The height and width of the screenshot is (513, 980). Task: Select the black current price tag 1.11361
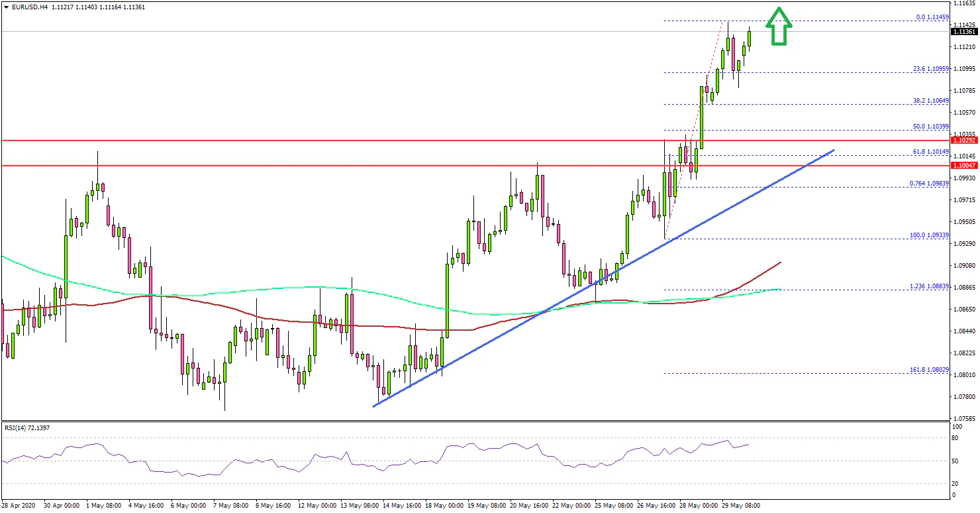[x=964, y=31]
